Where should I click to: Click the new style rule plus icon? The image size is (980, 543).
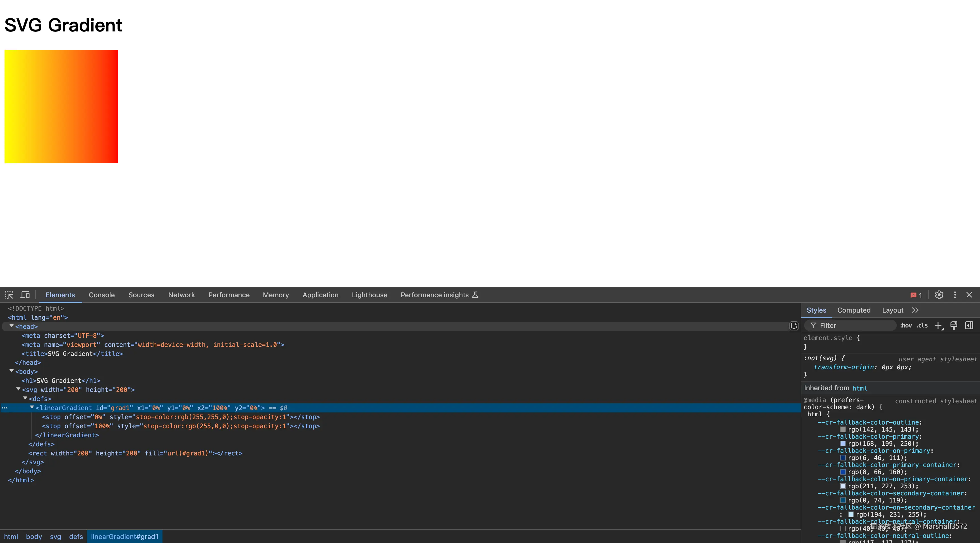[939, 326]
